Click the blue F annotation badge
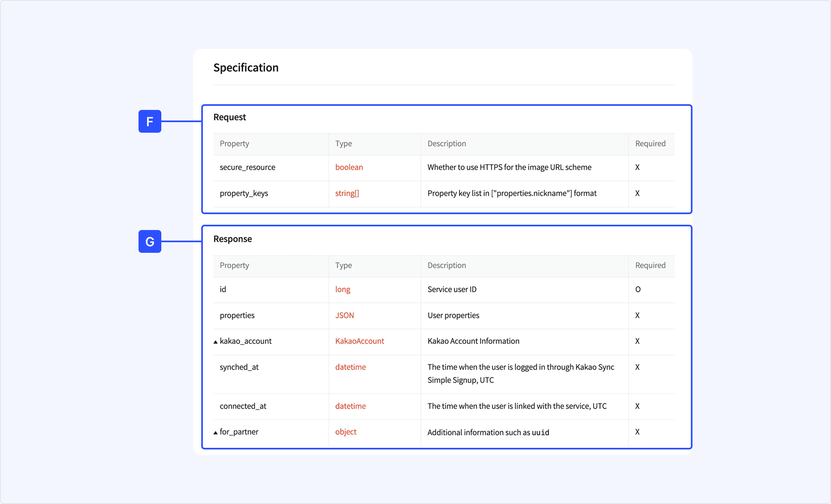 coord(149,121)
